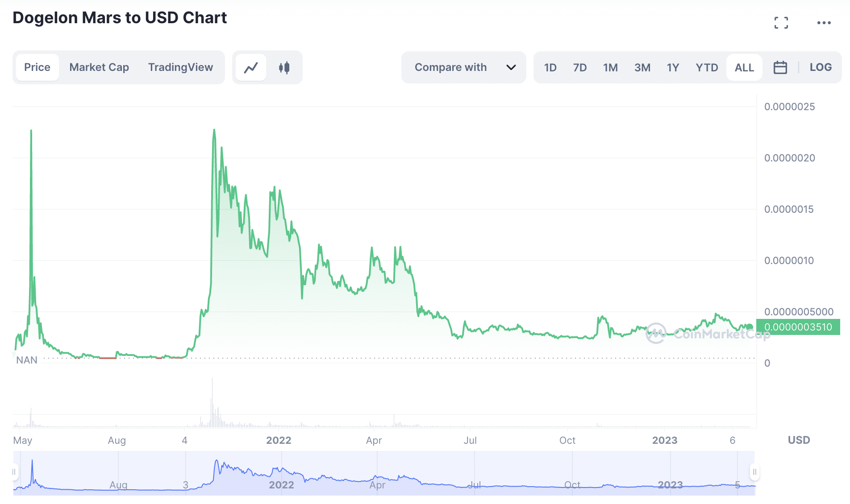Set time range to 3M
Viewport: 850px width, 504px height.
click(642, 68)
